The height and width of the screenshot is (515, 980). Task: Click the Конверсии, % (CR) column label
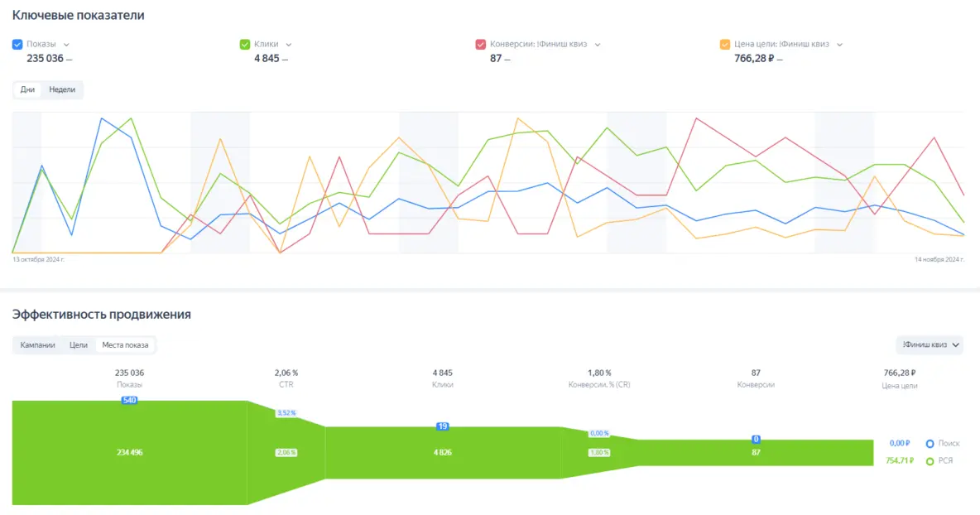click(599, 385)
